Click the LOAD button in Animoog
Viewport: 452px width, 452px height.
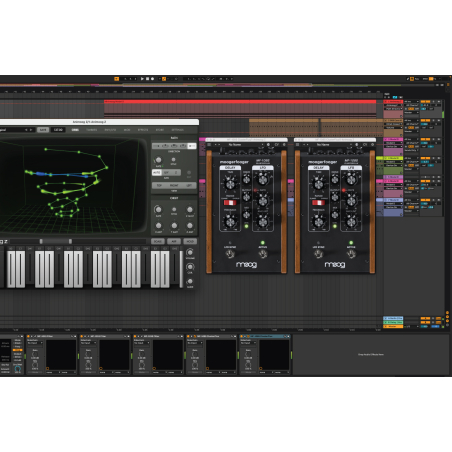[58, 130]
